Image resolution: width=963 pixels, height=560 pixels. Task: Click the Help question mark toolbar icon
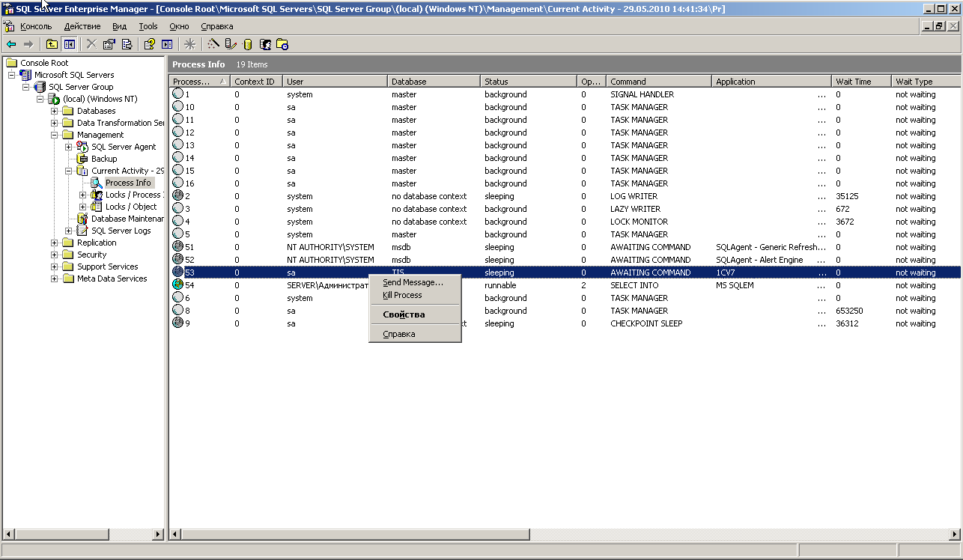[x=150, y=44]
